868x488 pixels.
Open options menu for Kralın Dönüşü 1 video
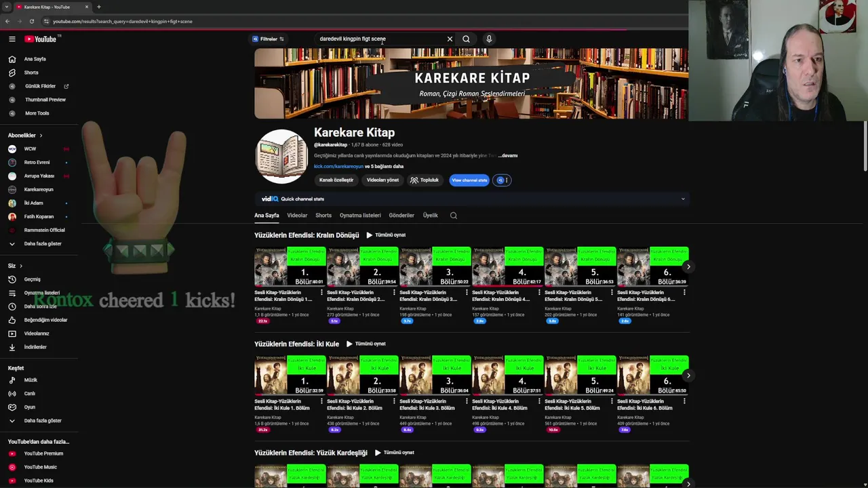pos(321,293)
